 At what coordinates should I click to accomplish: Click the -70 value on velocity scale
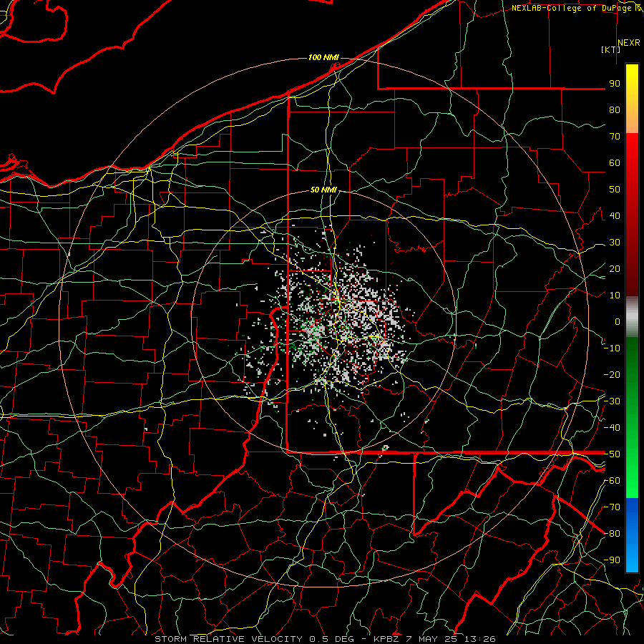coord(612,507)
